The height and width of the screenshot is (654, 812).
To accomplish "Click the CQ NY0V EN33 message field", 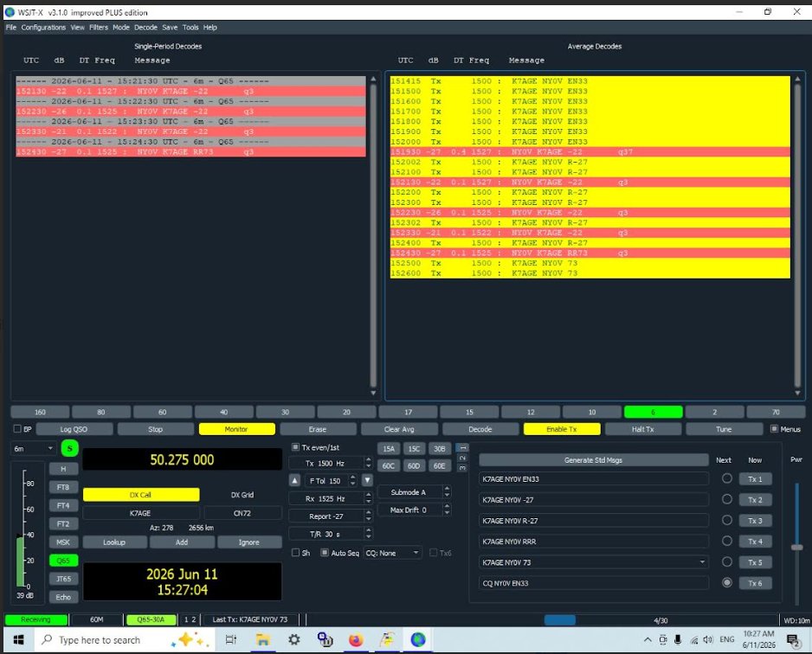I will tap(594, 583).
